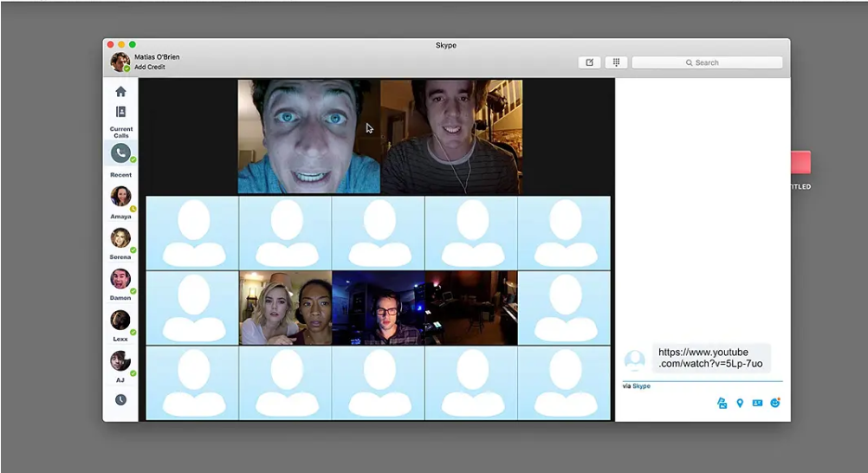Viewport: 868px width, 473px height.
Task: Select the Current Calls phone icon
Action: (120, 152)
